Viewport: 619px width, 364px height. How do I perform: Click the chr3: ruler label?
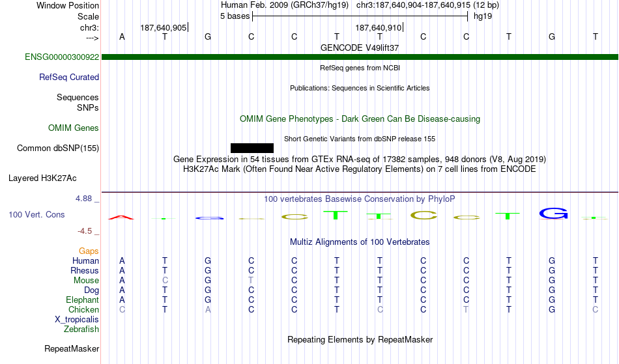[x=90, y=27]
